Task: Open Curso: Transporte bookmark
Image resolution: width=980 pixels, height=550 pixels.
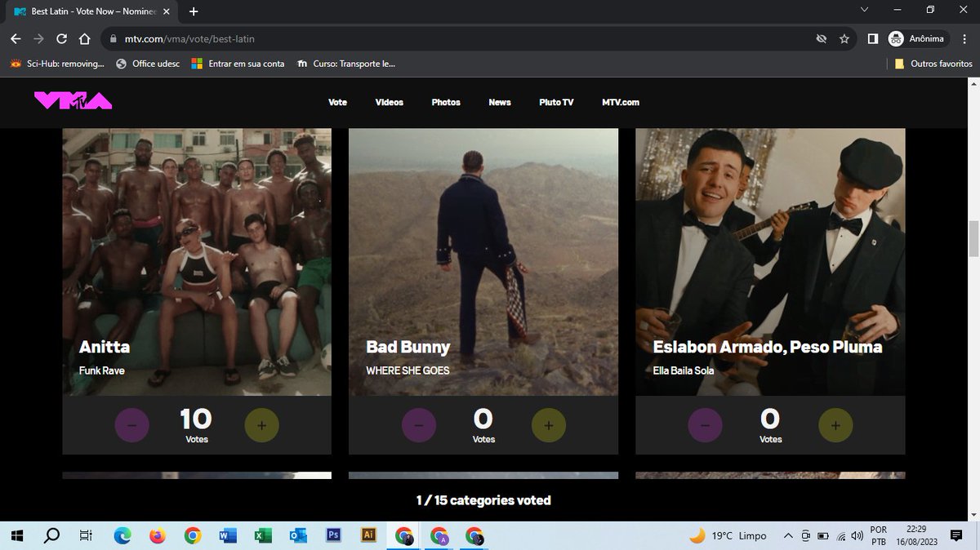Action: coord(346,63)
